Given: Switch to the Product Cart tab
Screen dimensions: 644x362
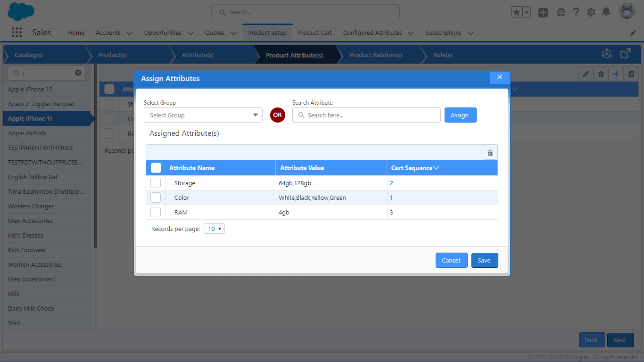Looking at the screenshot, I should point(314,33).
